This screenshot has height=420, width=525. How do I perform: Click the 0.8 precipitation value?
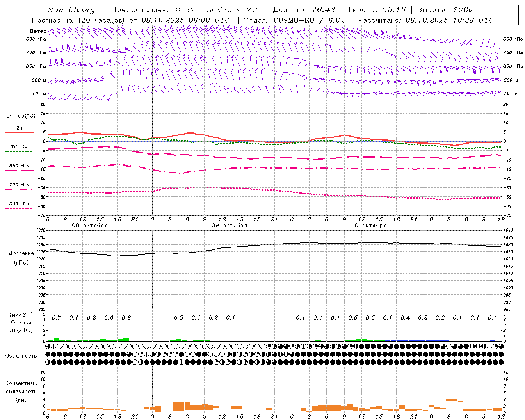126,318
